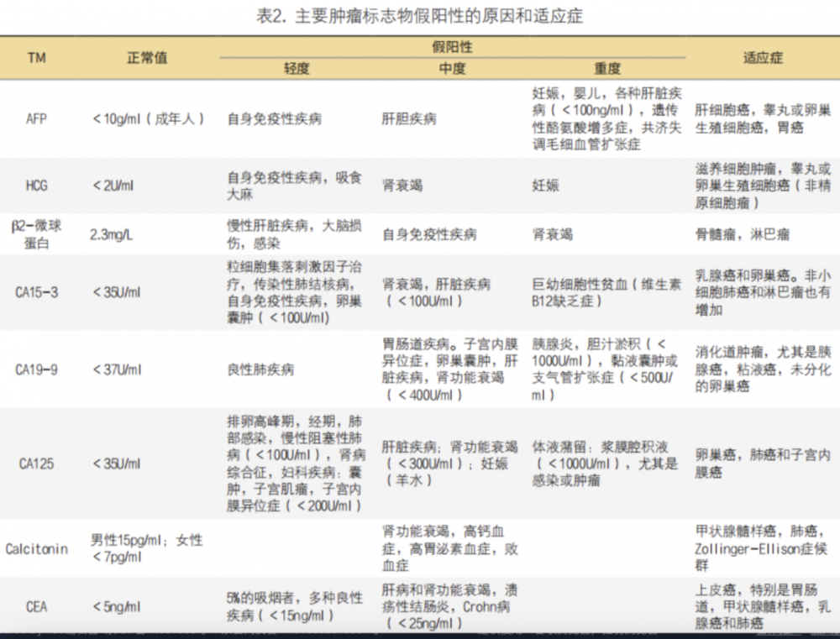Viewport: 840px width, 639px height.
Task: Click the CA19-9 severe cell starting '胰腺炎，胆汁淤积'
Action: point(606,369)
